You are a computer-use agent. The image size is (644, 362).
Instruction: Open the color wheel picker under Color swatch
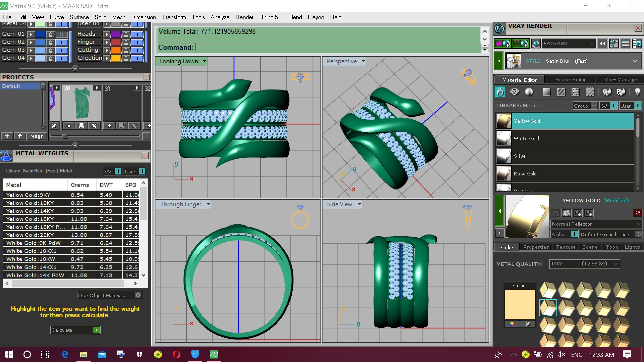point(512,324)
